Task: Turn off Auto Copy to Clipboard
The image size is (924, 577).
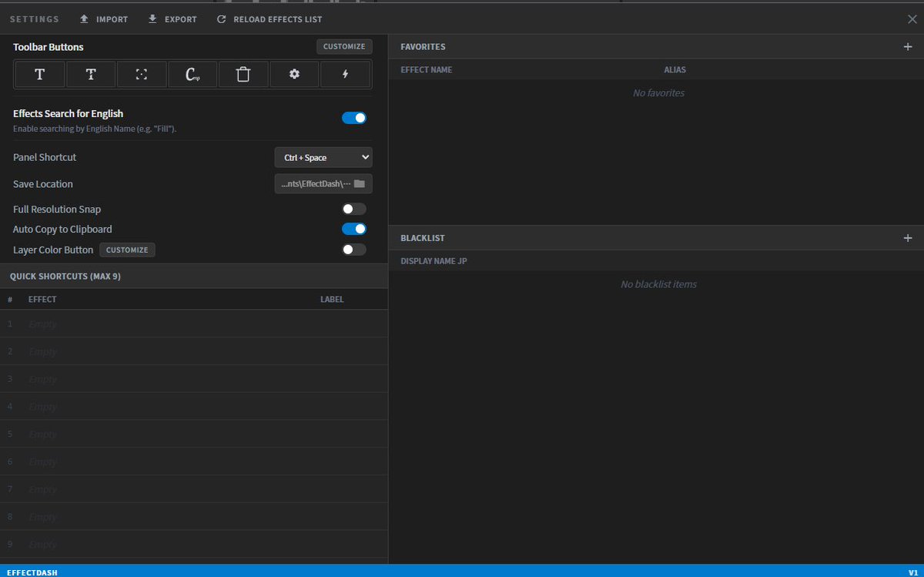Action: click(354, 229)
